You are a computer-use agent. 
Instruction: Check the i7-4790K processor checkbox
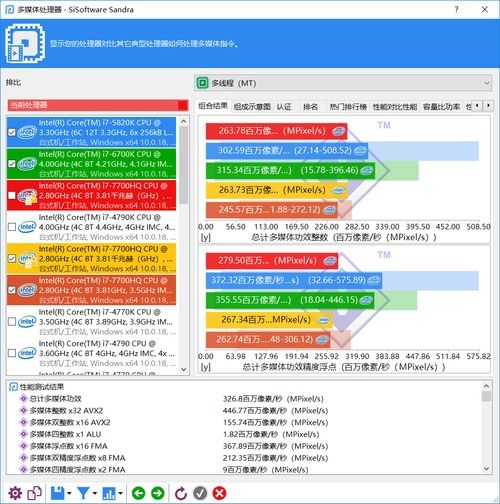(x=12, y=227)
